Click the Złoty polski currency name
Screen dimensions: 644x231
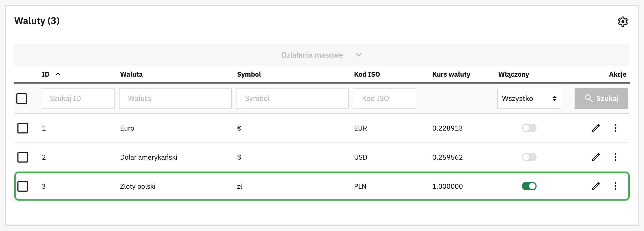click(138, 186)
